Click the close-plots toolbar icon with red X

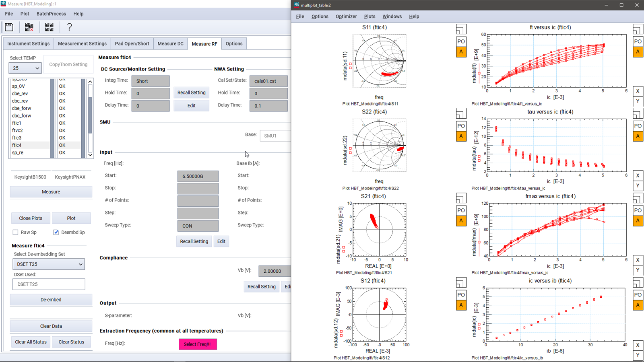pos(29,27)
